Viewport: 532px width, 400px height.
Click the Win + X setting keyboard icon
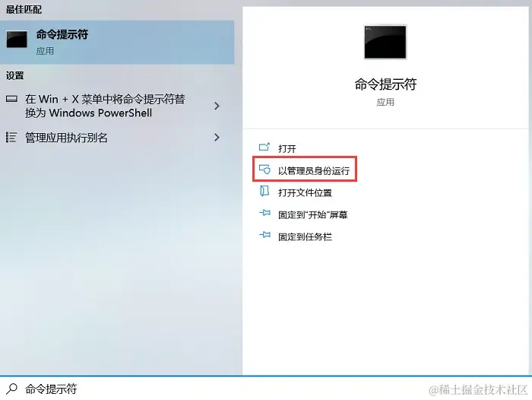11,99
